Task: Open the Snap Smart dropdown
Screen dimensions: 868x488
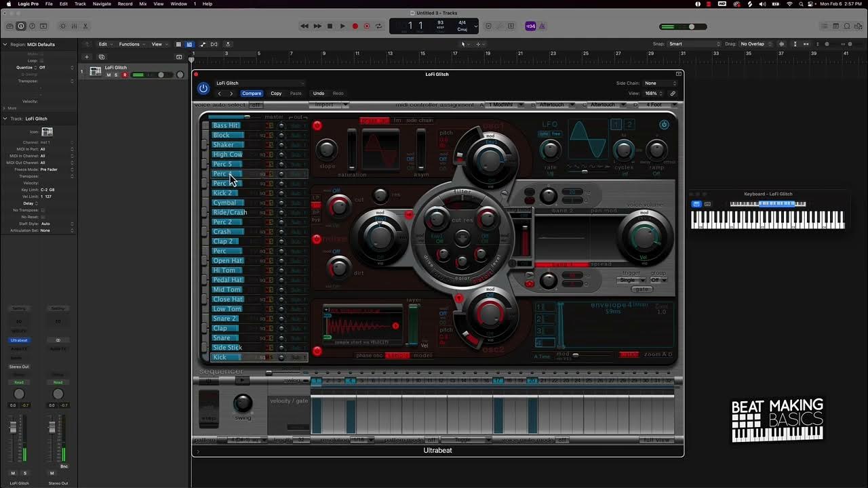Action: 694,44
